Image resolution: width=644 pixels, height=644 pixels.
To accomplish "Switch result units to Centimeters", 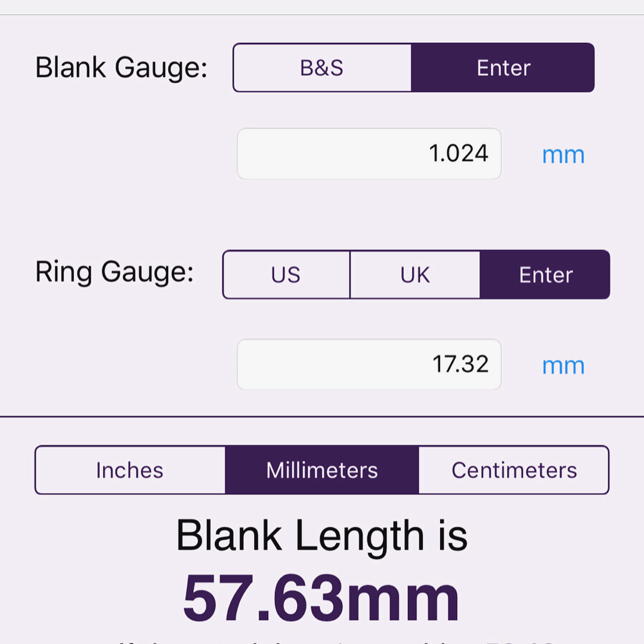I will pyautogui.click(x=514, y=470).
